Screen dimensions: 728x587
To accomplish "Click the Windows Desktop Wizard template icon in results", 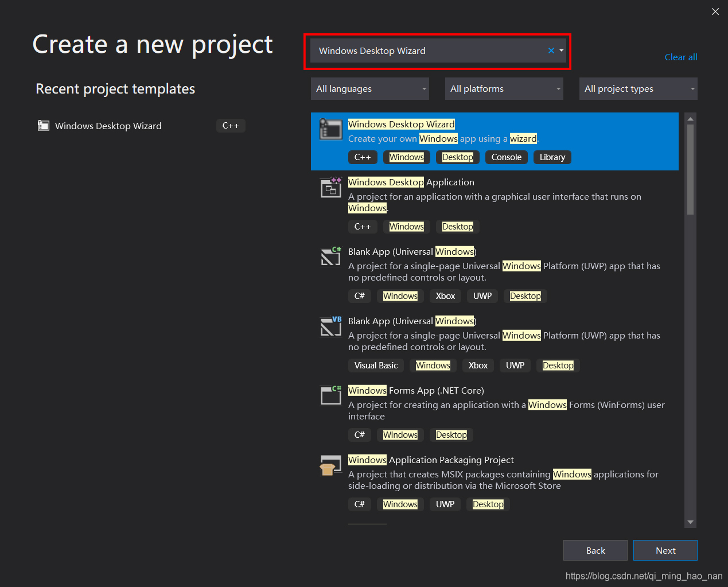I will click(x=330, y=129).
